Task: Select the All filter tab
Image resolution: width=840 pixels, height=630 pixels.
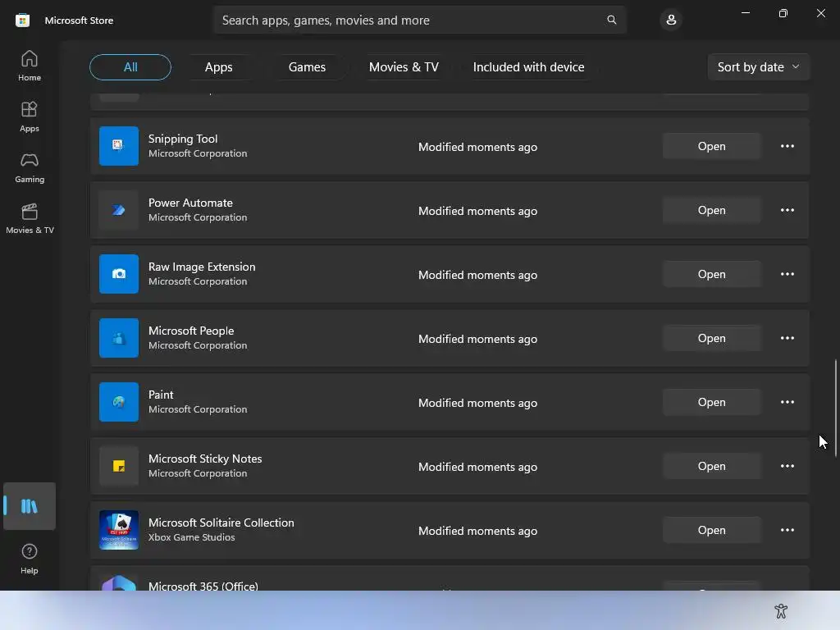Action: coord(130,67)
